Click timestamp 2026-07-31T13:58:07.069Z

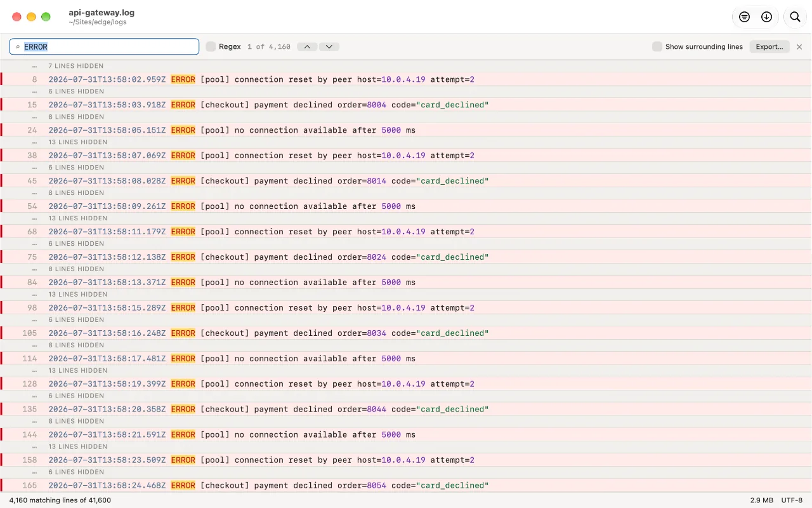[x=107, y=156]
